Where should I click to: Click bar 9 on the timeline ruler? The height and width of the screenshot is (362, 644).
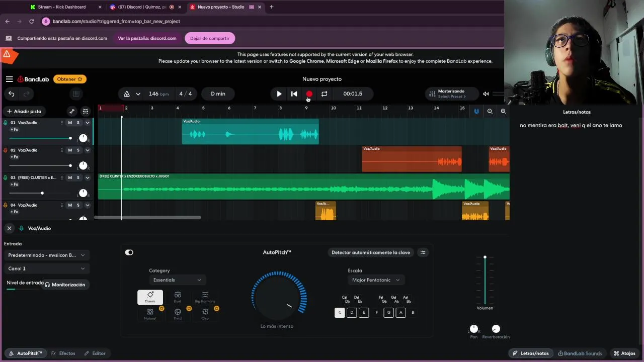pyautogui.click(x=306, y=108)
